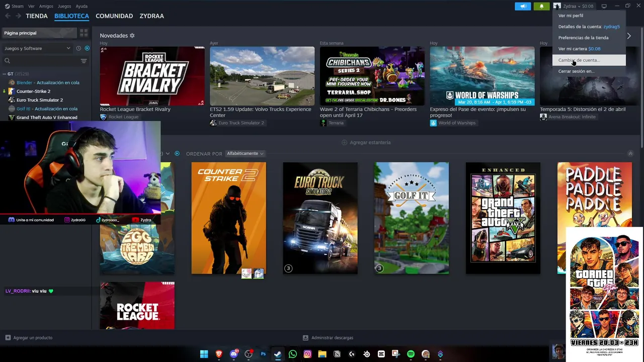Open advanced filter options icon in search
The width and height of the screenshot is (644, 362).
tap(84, 61)
